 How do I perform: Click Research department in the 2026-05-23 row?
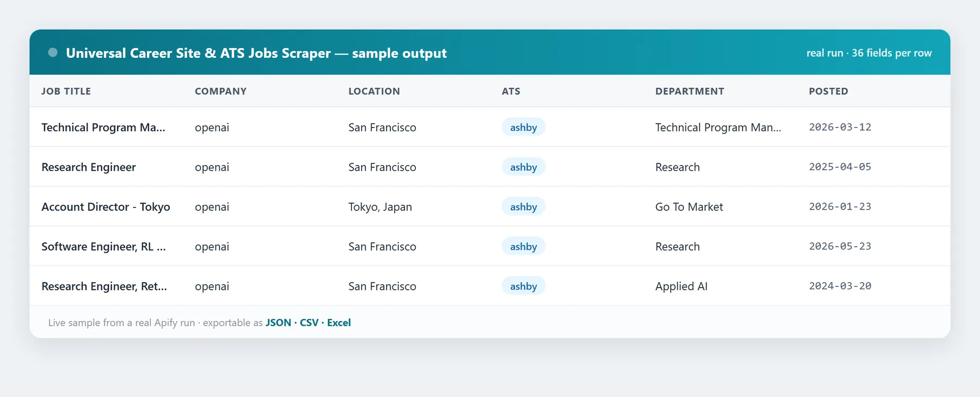[677, 246]
